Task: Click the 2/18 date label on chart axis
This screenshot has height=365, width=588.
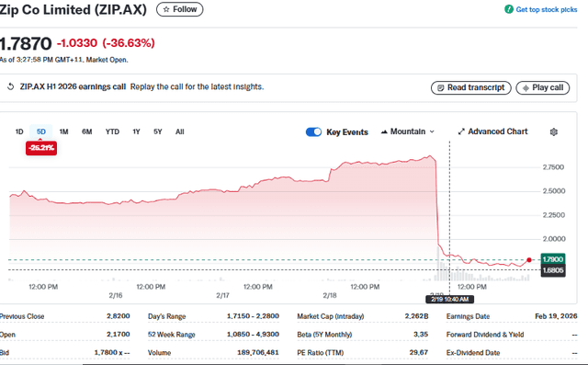Action: click(330, 296)
